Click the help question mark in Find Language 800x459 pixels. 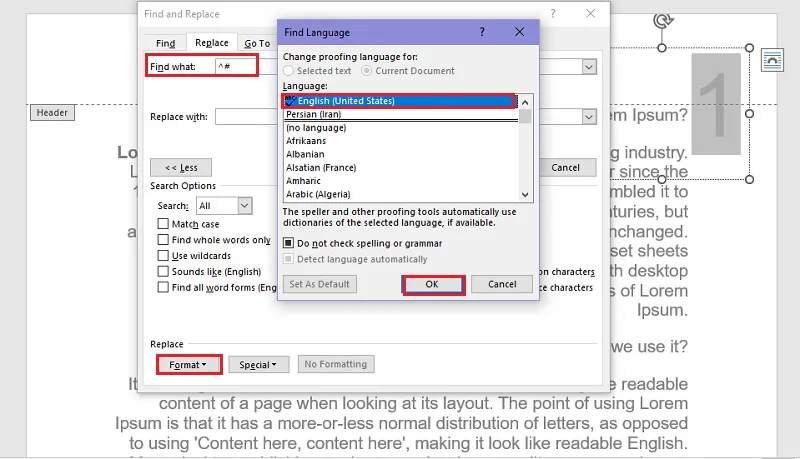coord(482,32)
